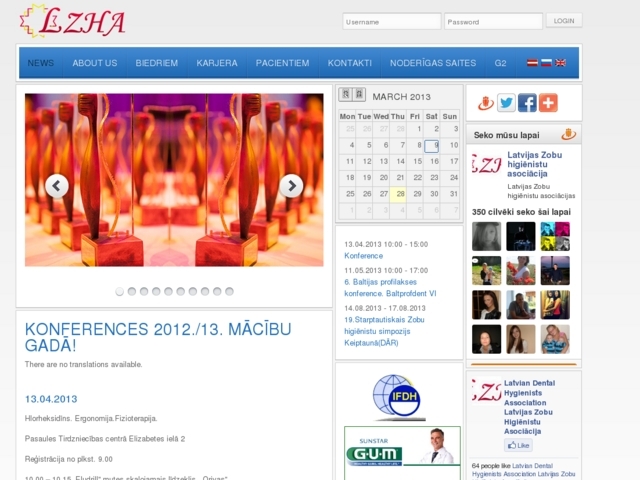Open the PACIENTIEM menu item
This screenshot has width=640, height=480.
click(x=282, y=63)
